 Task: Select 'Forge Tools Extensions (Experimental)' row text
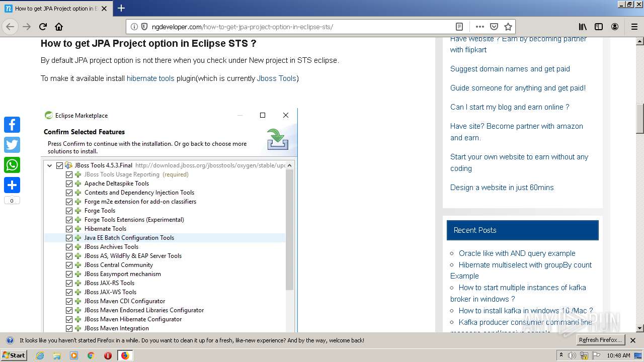(134, 220)
